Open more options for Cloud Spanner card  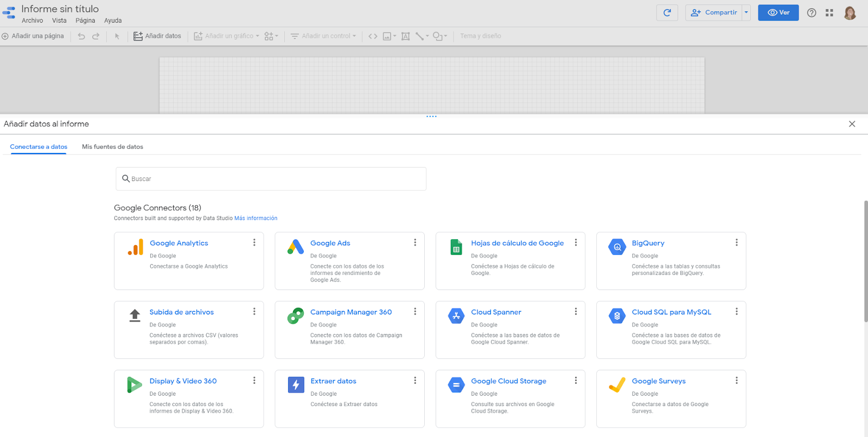(576, 311)
